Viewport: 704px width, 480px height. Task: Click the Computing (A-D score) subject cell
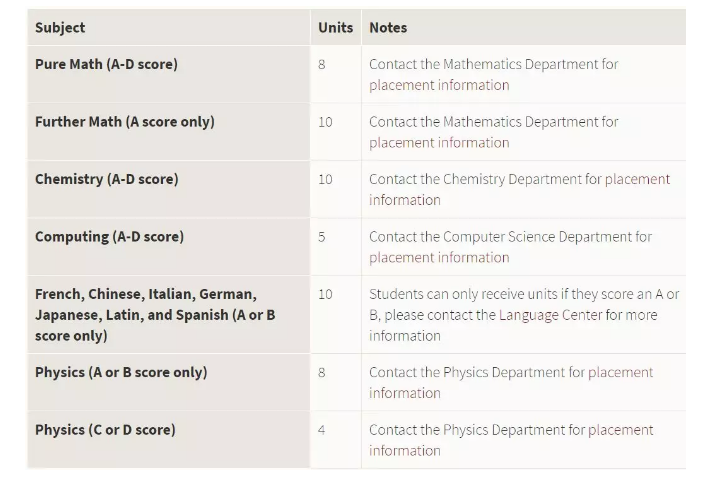pyautogui.click(x=169, y=247)
